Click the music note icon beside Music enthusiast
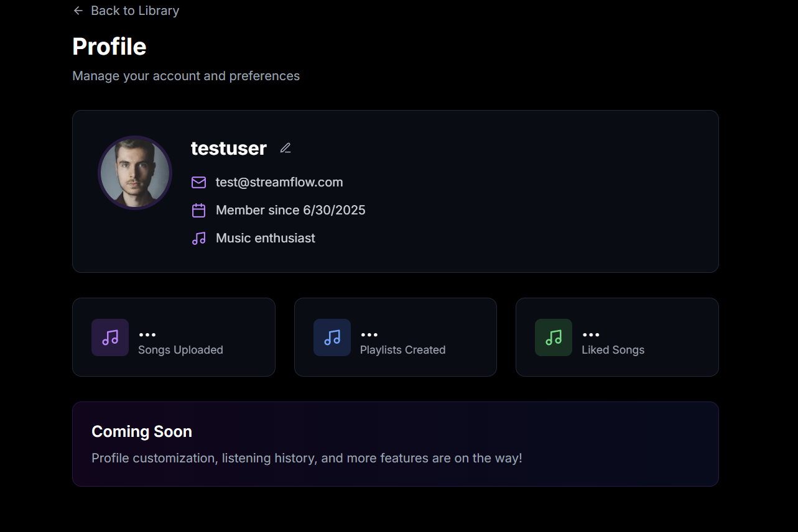This screenshot has height=532, width=798. coord(198,238)
